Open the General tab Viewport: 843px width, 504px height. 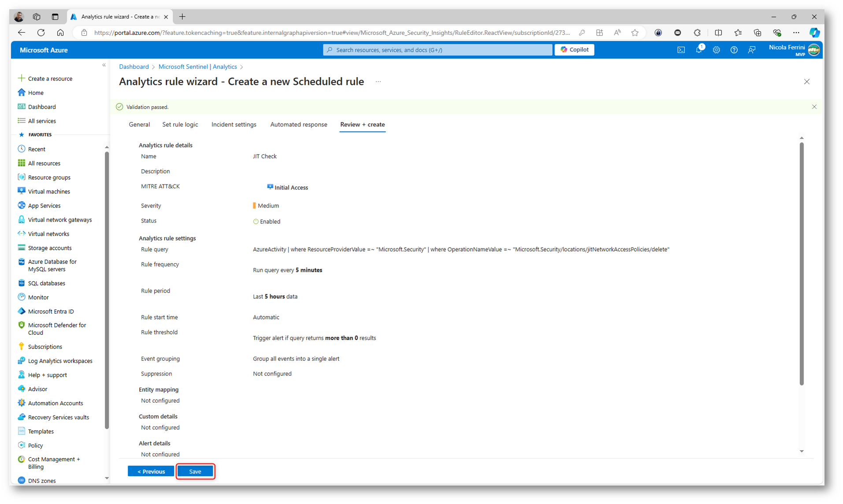pyautogui.click(x=139, y=125)
